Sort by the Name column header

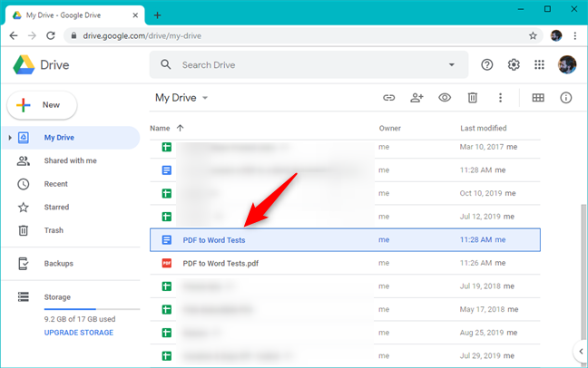point(160,128)
